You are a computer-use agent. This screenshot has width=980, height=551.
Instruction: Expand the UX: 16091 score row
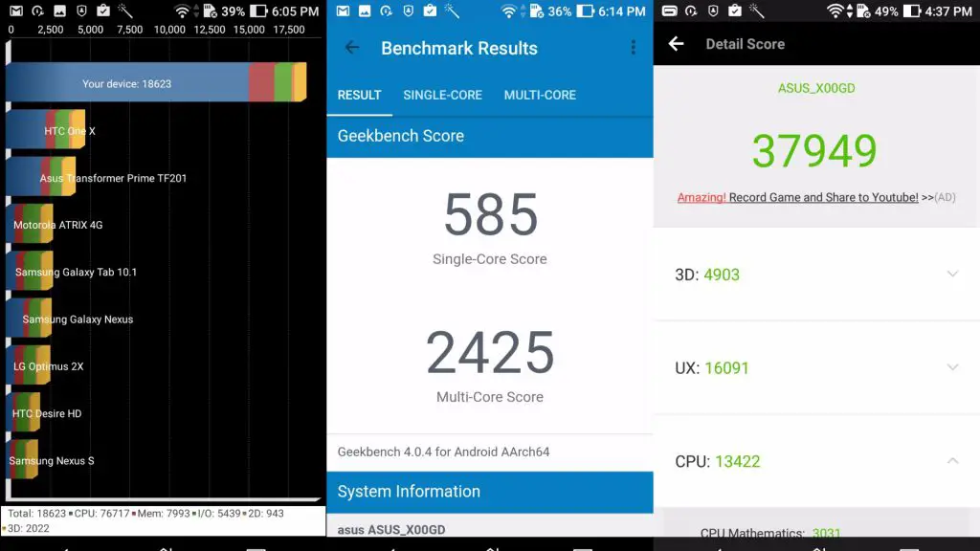tap(816, 368)
